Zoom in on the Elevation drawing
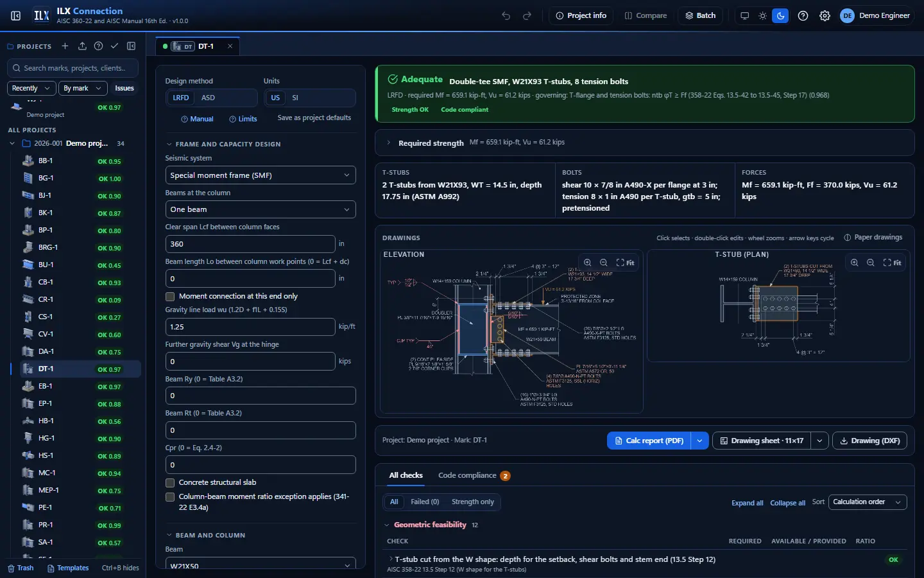The width and height of the screenshot is (924, 578). coord(587,262)
